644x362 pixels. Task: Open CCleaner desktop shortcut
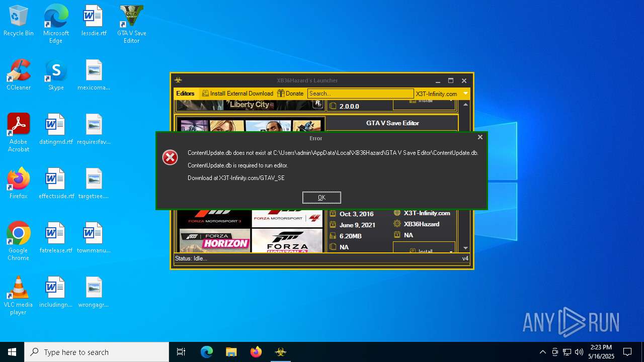coord(19,75)
